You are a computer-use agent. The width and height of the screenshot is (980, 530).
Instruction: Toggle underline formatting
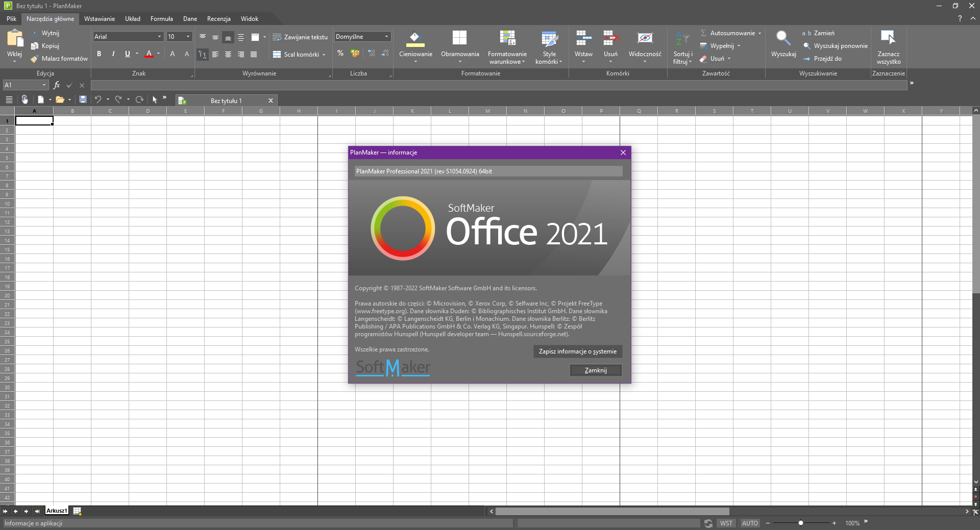(x=127, y=54)
